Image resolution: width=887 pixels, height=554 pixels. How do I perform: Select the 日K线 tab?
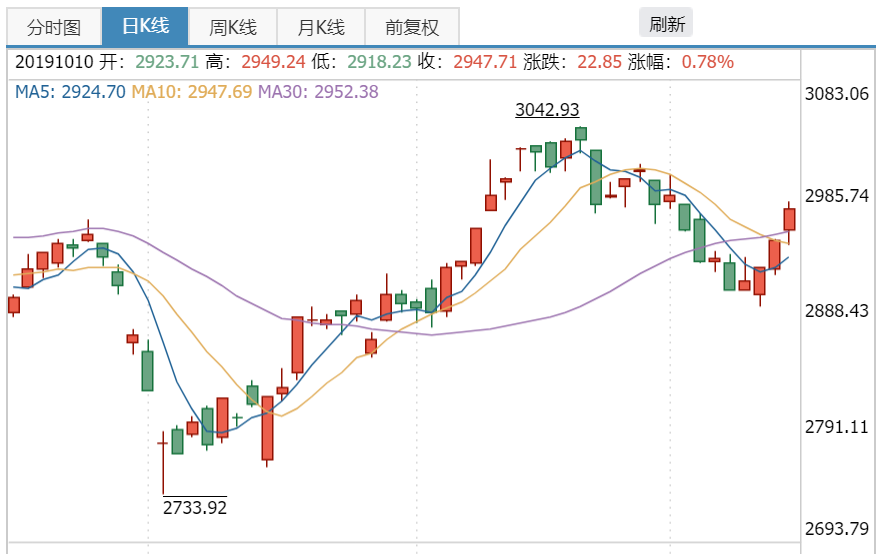144,27
